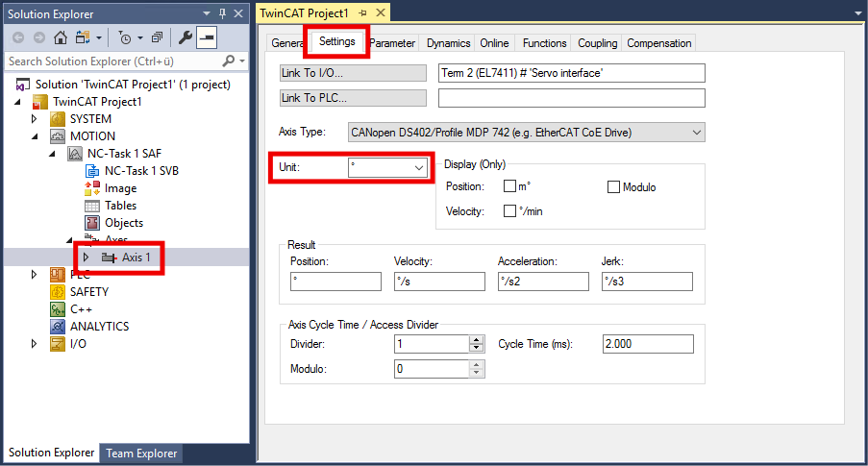Click the Axis 1 node icon
The height and width of the screenshot is (466, 868).
[x=109, y=258]
